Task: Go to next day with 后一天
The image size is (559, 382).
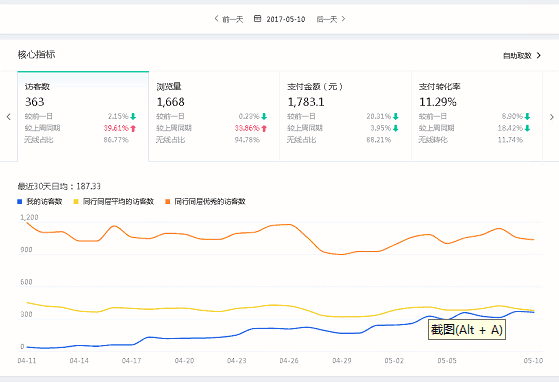Action: 331,19
